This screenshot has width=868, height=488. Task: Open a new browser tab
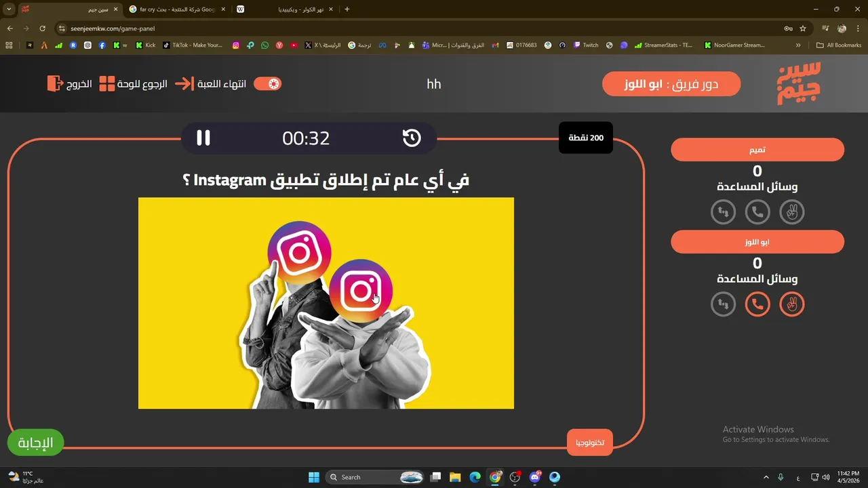[347, 9]
